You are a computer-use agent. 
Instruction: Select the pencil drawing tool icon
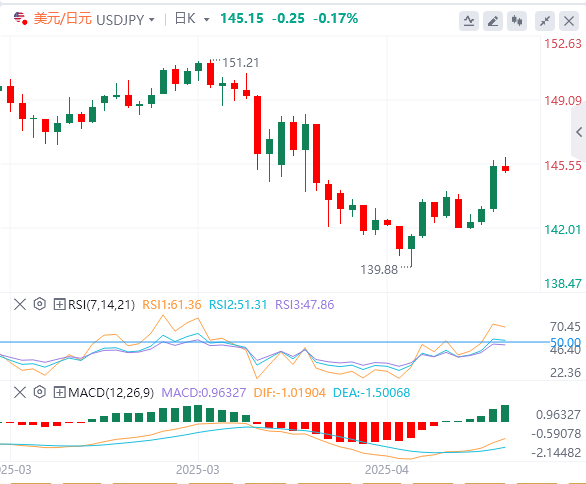pyautogui.click(x=493, y=21)
